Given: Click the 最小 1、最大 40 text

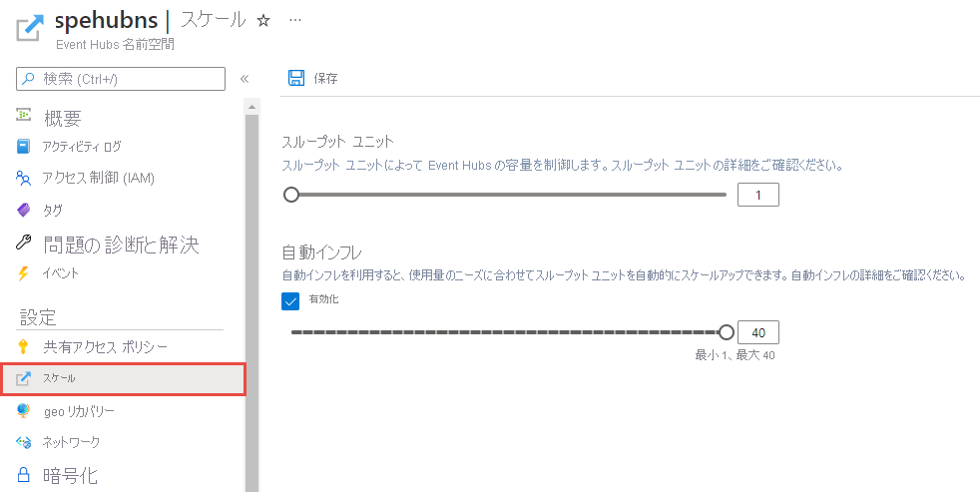Looking at the screenshot, I should coord(735,355).
